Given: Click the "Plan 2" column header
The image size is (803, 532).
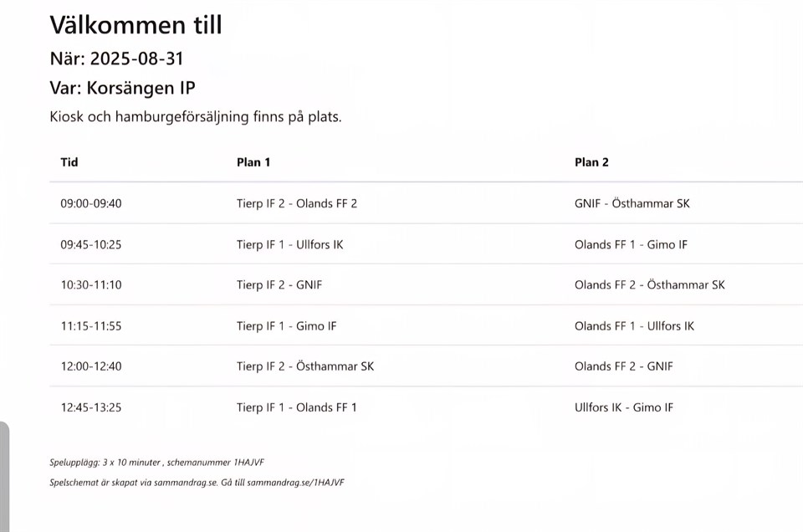Looking at the screenshot, I should (x=591, y=162).
